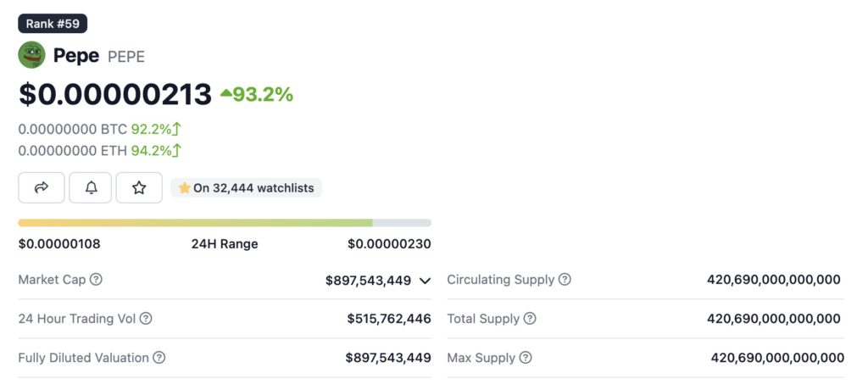This screenshot has width=868, height=390.
Task: Click the $0.00000213 current price
Action: point(115,94)
